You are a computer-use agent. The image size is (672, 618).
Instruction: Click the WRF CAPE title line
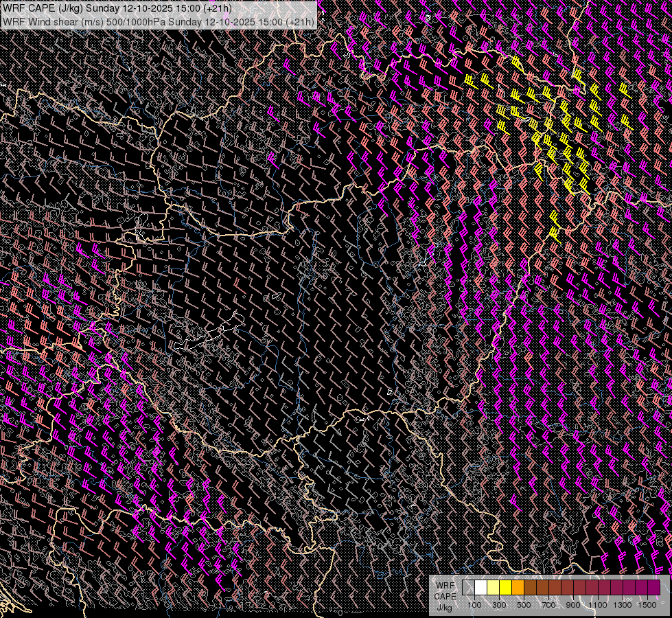pos(117,8)
